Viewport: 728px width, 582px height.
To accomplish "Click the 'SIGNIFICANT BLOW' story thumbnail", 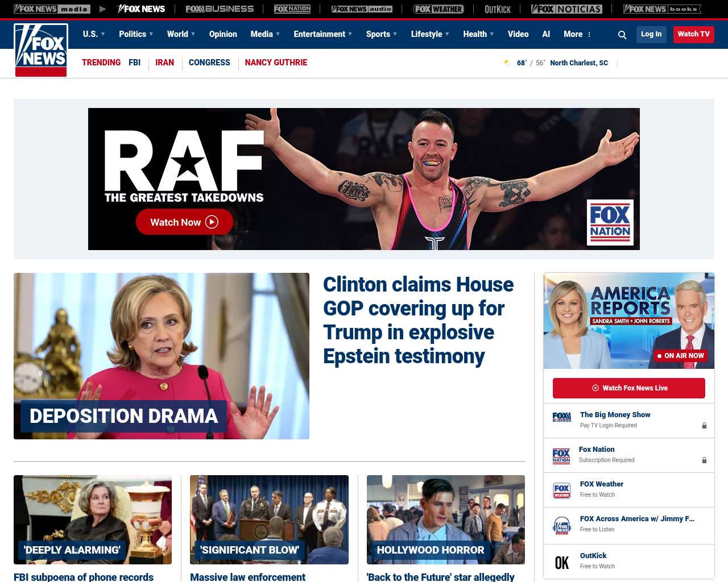I will coord(269,519).
